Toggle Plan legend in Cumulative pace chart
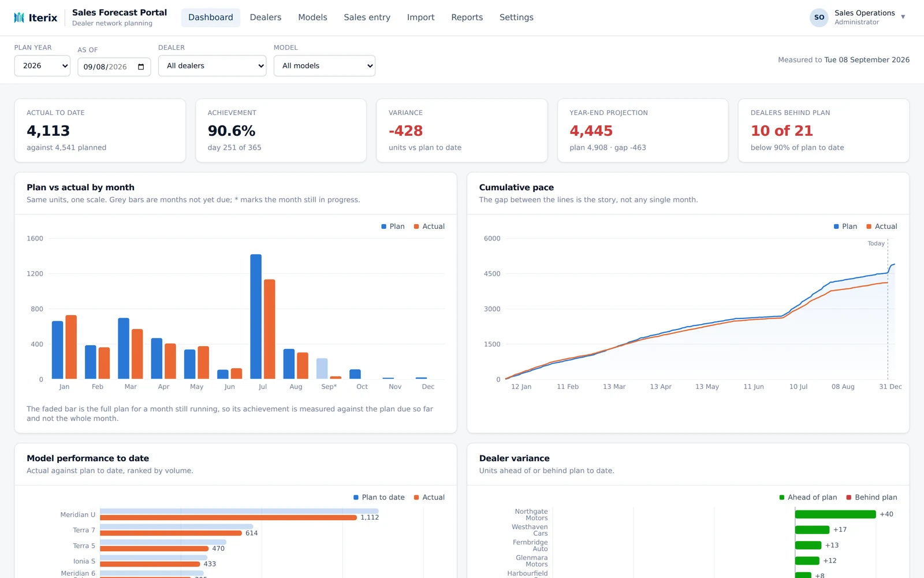Image resolution: width=924 pixels, height=578 pixels. pos(845,227)
